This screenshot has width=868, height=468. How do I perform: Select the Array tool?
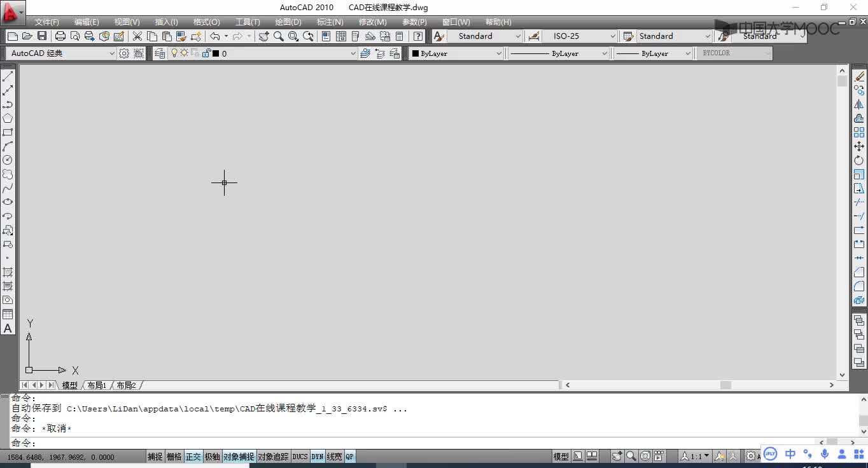859,132
